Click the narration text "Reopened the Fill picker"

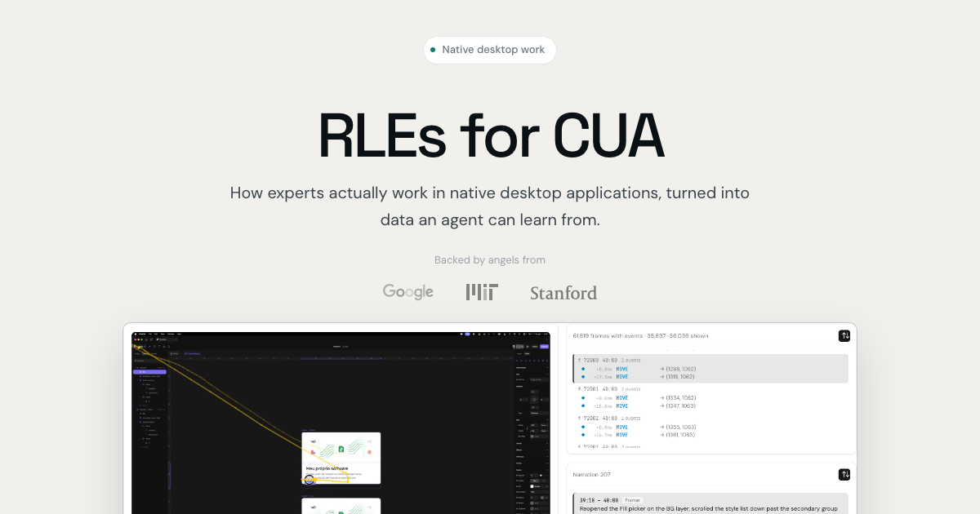click(710, 508)
